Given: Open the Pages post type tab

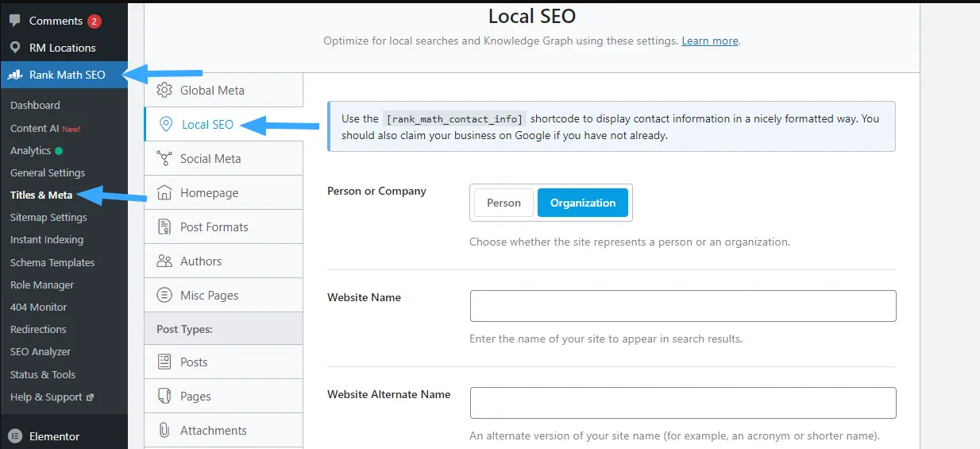Looking at the screenshot, I should click(x=223, y=396).
